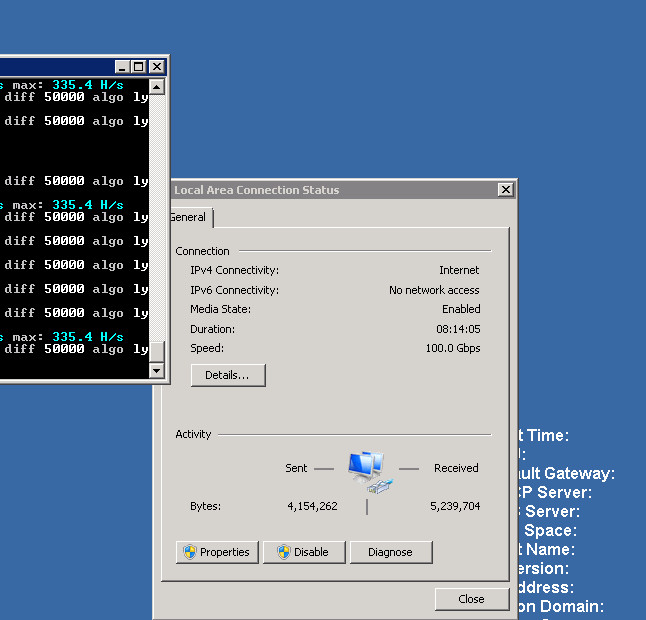Click the shield icon on Disable button
646x620 pixels.
coord(283,552)
